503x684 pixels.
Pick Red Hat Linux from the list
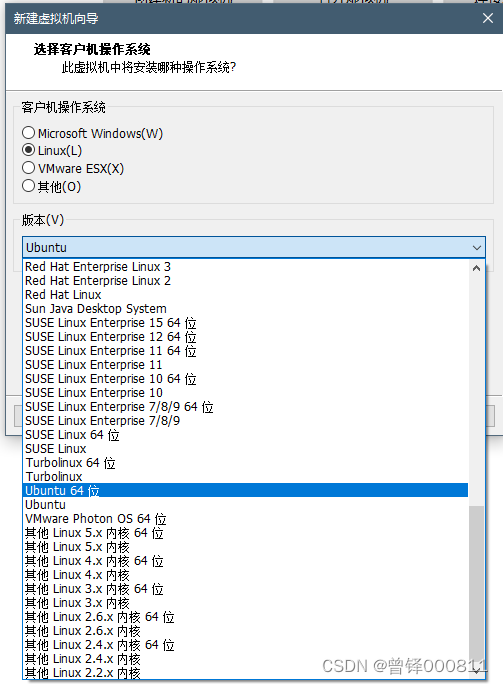pos(245,294)
